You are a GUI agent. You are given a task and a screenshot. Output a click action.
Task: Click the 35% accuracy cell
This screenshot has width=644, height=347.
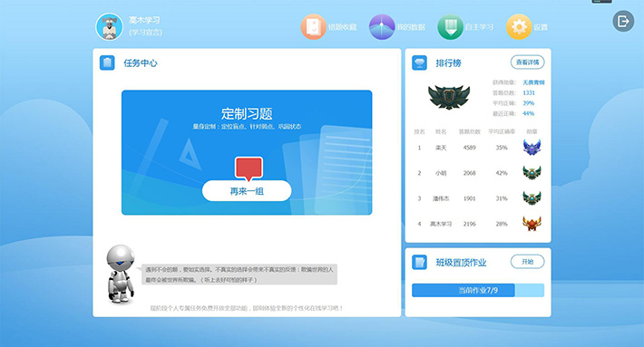point(502,148)
